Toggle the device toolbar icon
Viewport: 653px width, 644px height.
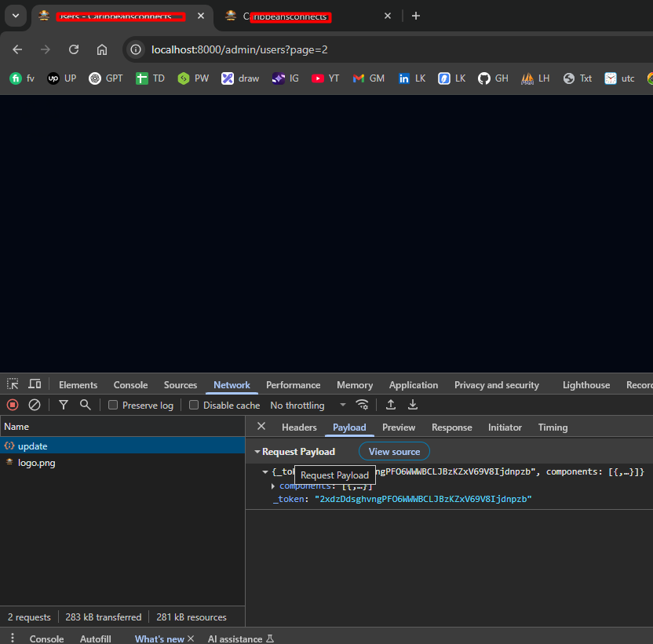[x=35, y=384]
